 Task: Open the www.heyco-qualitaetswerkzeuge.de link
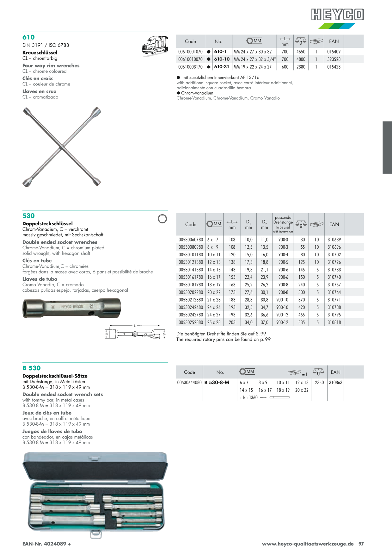(x=308, y=544)
